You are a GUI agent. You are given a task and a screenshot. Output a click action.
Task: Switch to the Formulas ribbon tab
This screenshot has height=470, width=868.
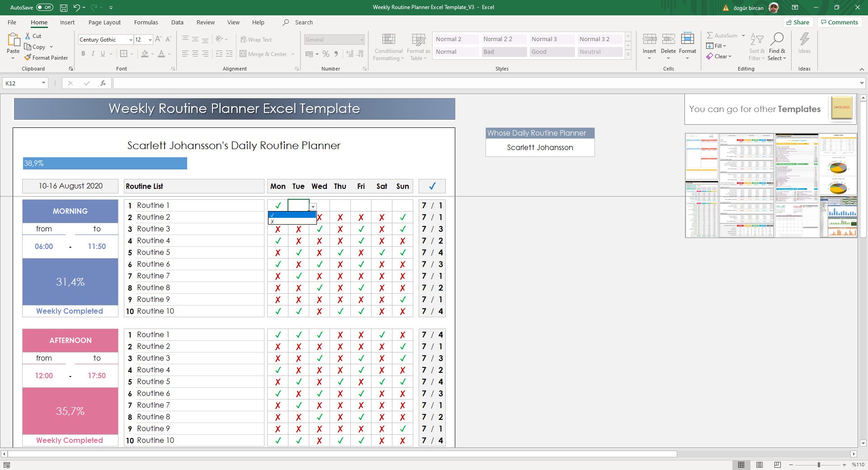pos(146,22)
